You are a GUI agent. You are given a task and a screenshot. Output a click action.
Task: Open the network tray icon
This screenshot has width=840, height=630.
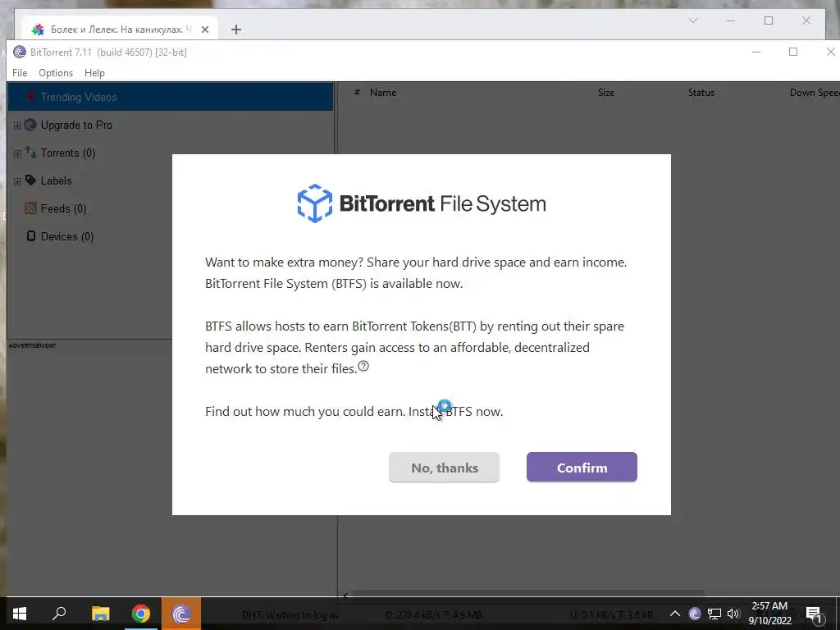[714, 614]
